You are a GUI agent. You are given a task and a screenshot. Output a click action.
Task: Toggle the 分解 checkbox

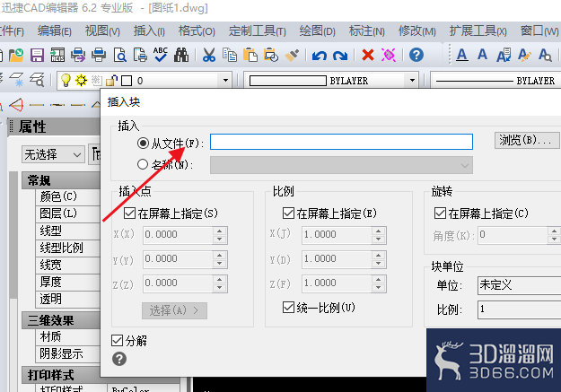coord(117,341)
